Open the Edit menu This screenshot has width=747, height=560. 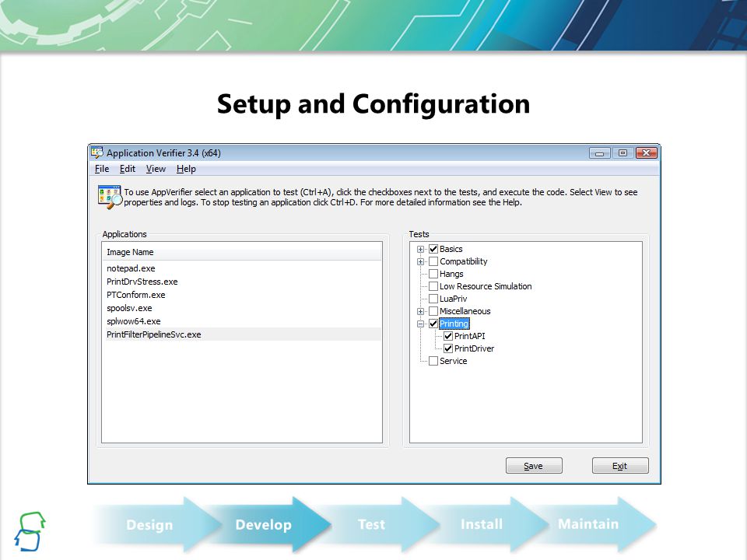(127, 169)
